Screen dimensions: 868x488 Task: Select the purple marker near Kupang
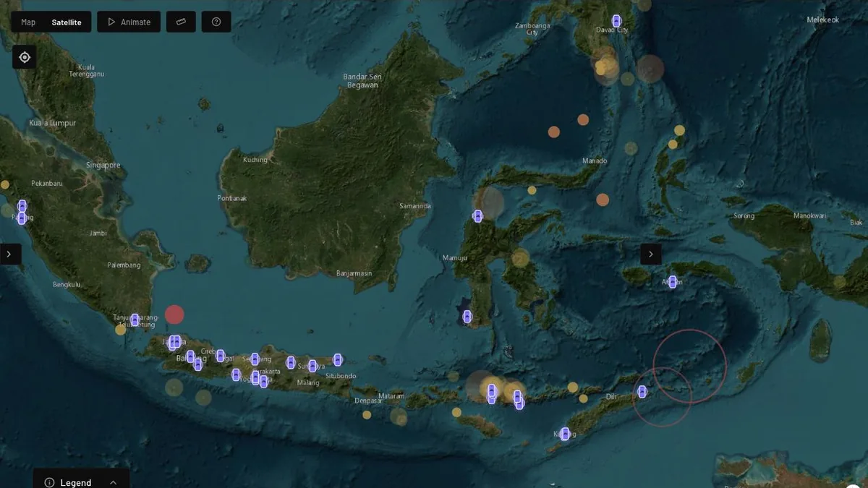click(565, 434)
